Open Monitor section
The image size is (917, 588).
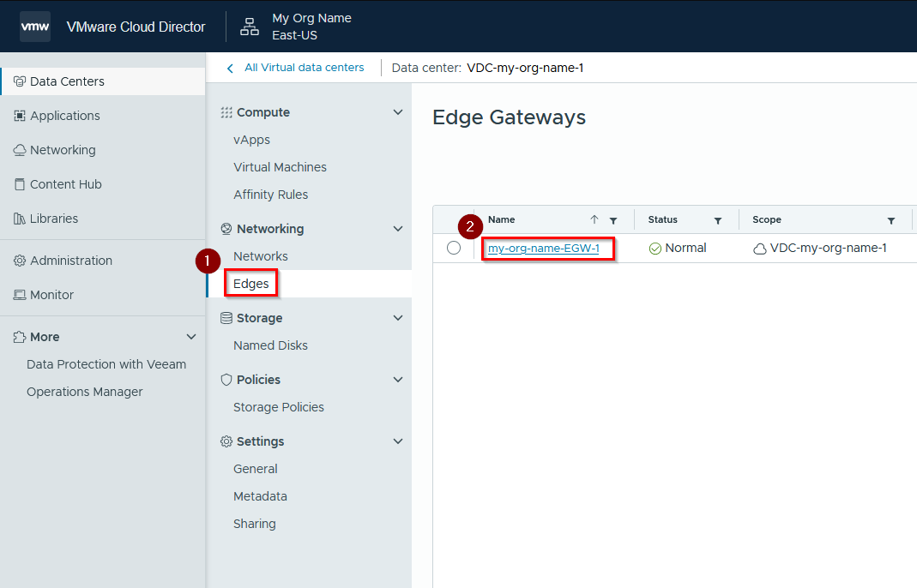tap(51, 295)
